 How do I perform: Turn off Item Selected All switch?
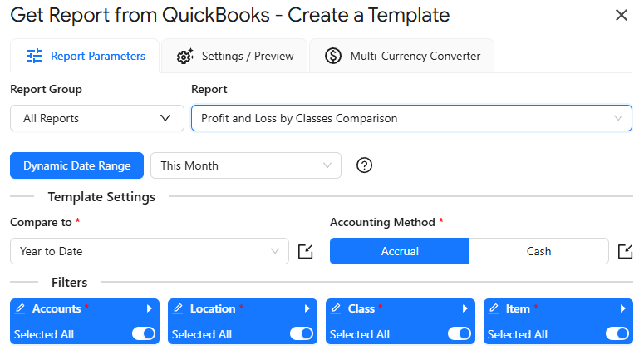[x=617, y=333]
